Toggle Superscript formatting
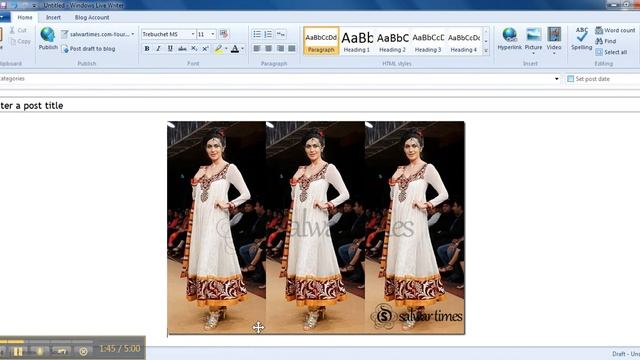640x360 pixels. pyautogui.click(x=205, y=49)
